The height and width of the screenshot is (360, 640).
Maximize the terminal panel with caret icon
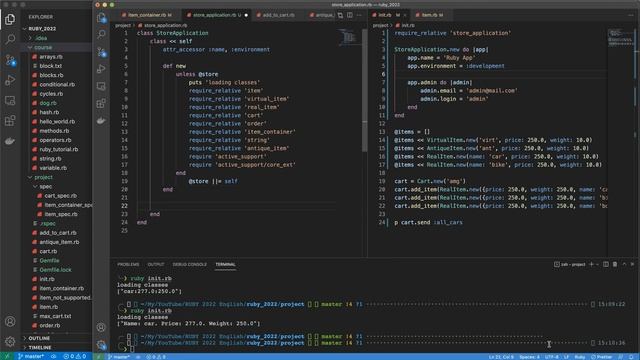[624, 264]
